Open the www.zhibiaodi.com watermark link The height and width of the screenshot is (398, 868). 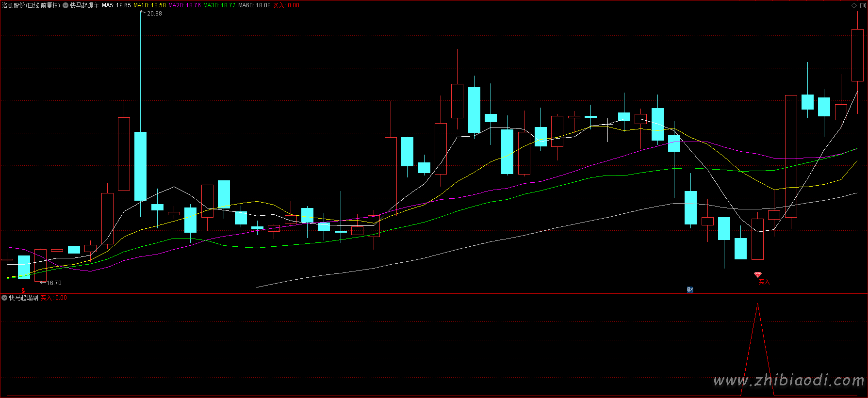coord(788,381)
